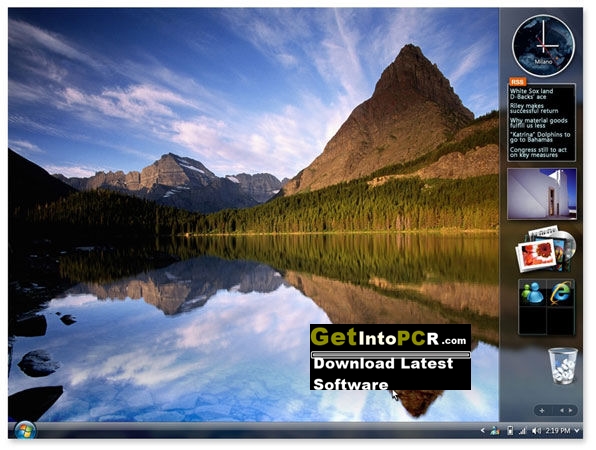Expand hidden tray icons left chevron
This screenshot has width=596, height=450.
(482, 431)
